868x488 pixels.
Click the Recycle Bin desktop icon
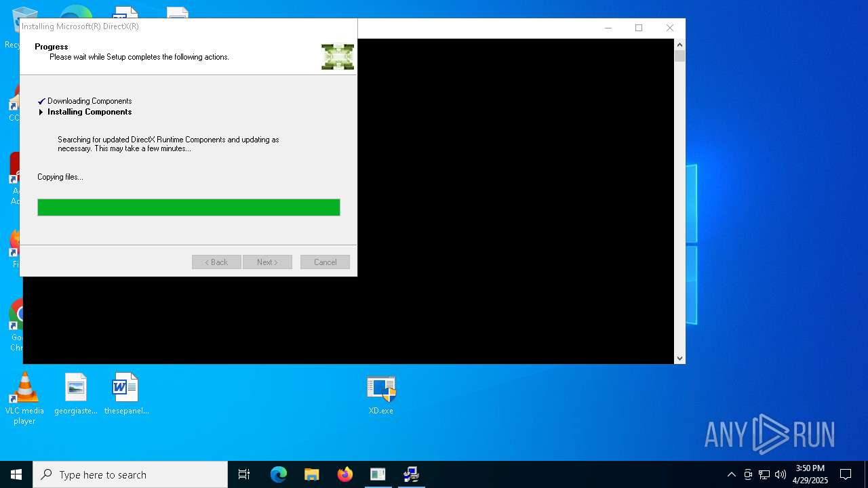pyautogui.click(x=12, y=28)
